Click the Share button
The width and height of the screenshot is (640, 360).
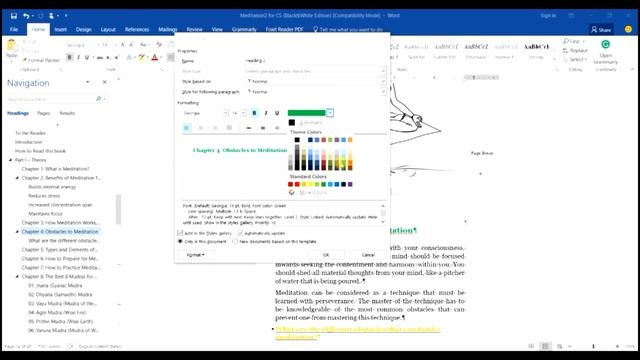601,29
